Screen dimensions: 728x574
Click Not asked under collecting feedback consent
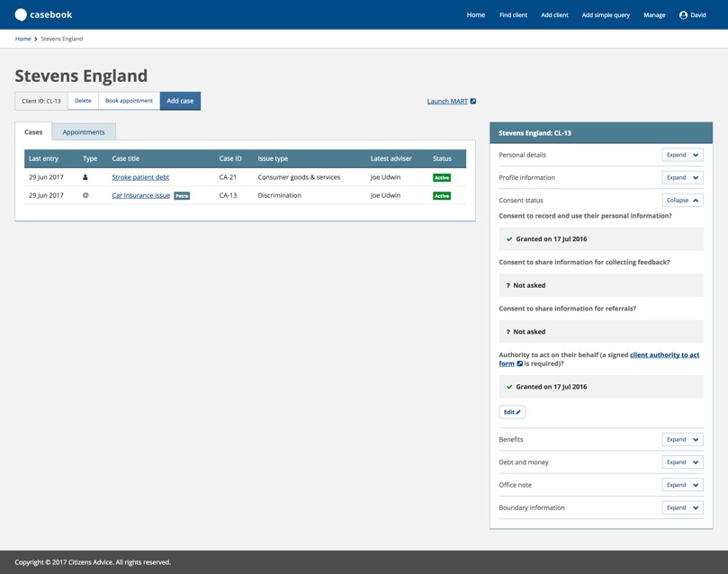point(601,285)
